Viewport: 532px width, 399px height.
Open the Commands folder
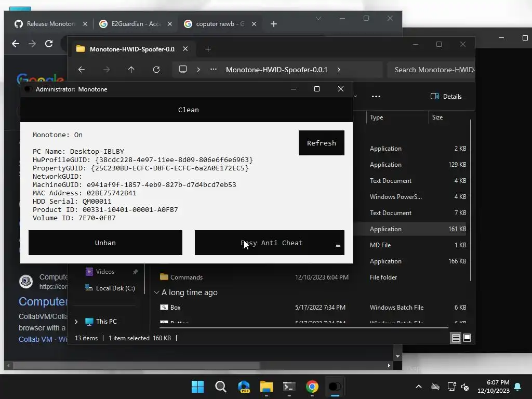click(186, 277)
